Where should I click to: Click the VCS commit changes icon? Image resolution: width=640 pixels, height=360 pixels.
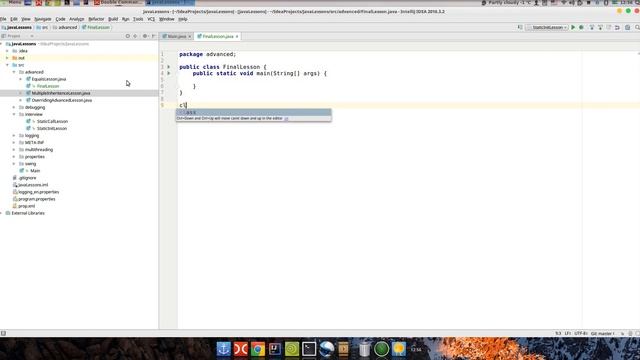pos(600,27)
